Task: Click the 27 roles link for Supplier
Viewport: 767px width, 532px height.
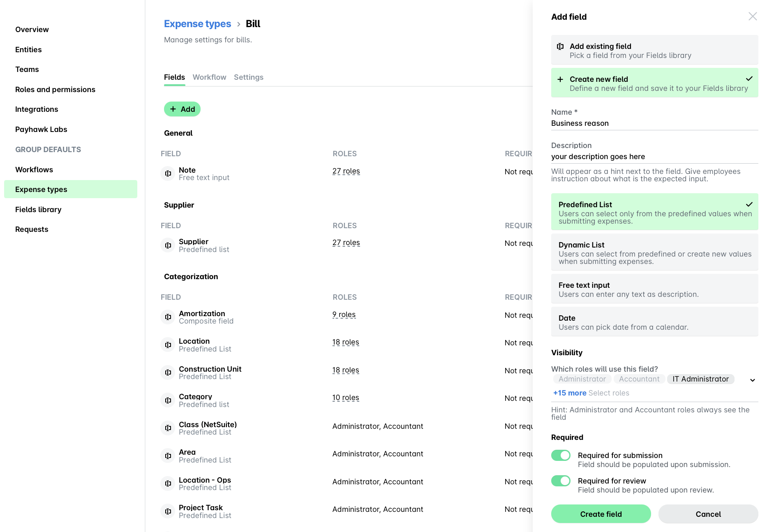Action: [x=346, y=243]
